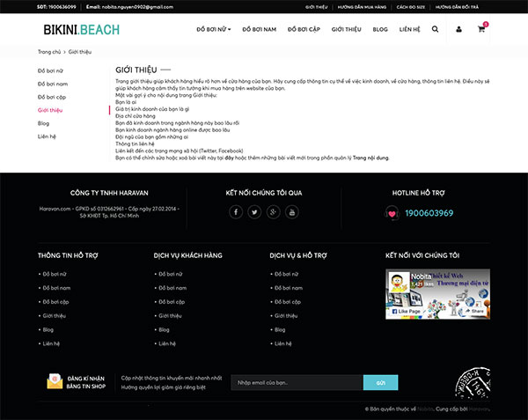
Task: Select Đồ bơi cặp in left sidebar
Action: pos(52,97)
